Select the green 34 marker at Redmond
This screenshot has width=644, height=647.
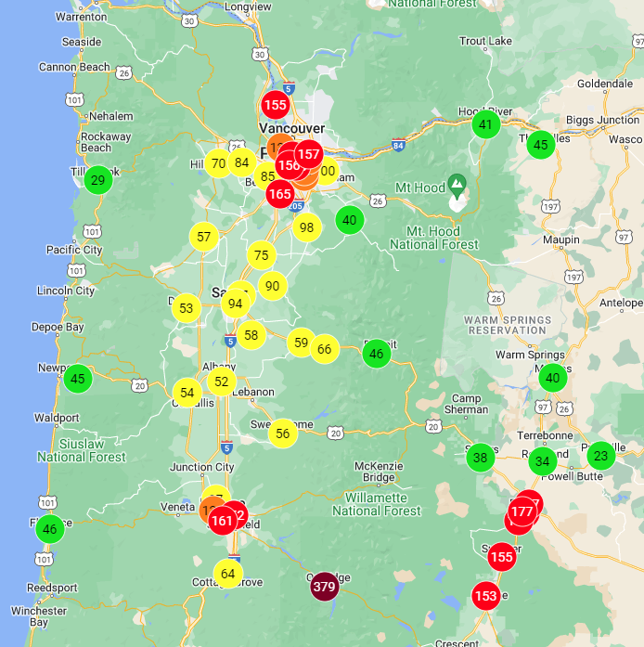(x=543, y=461)
